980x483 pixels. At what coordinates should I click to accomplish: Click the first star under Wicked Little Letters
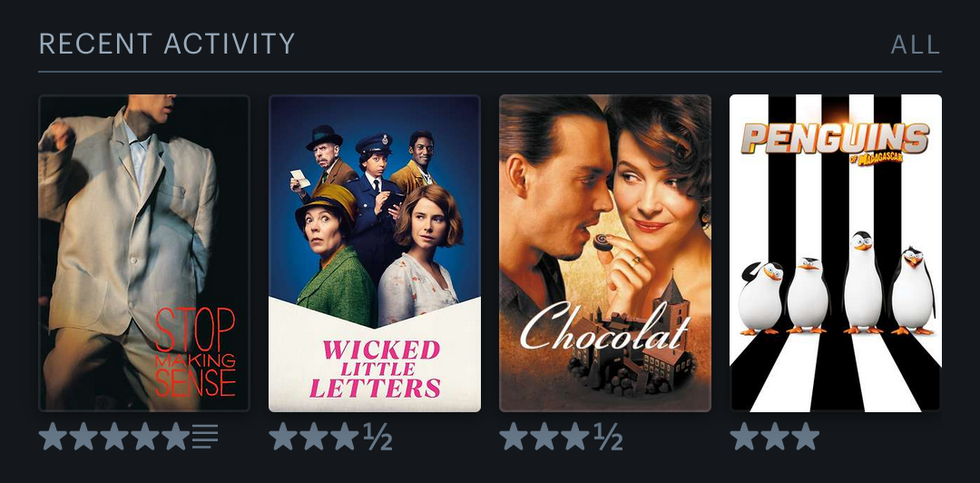point(283,436)
